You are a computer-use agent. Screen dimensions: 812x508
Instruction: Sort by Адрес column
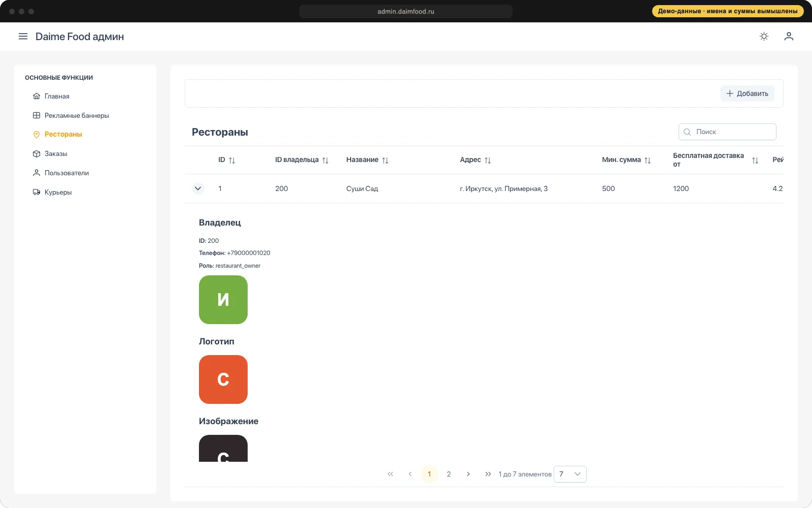point(488,161)
